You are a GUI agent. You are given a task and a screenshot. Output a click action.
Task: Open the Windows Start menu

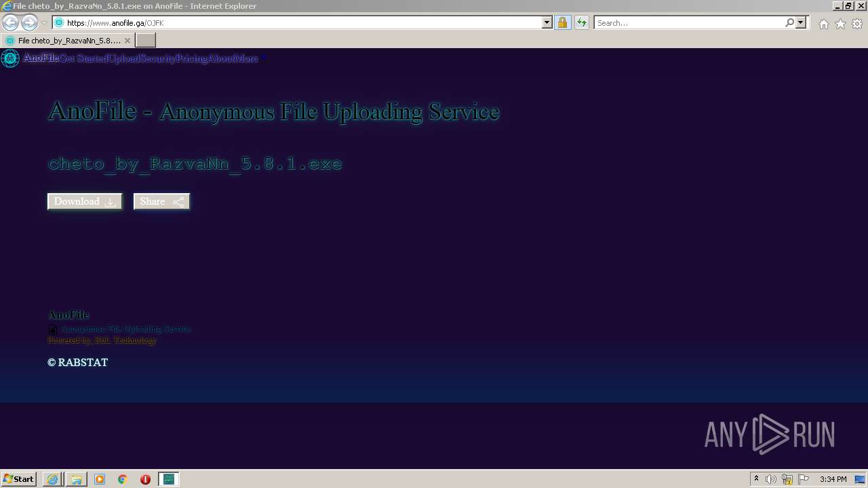(18, 479)
